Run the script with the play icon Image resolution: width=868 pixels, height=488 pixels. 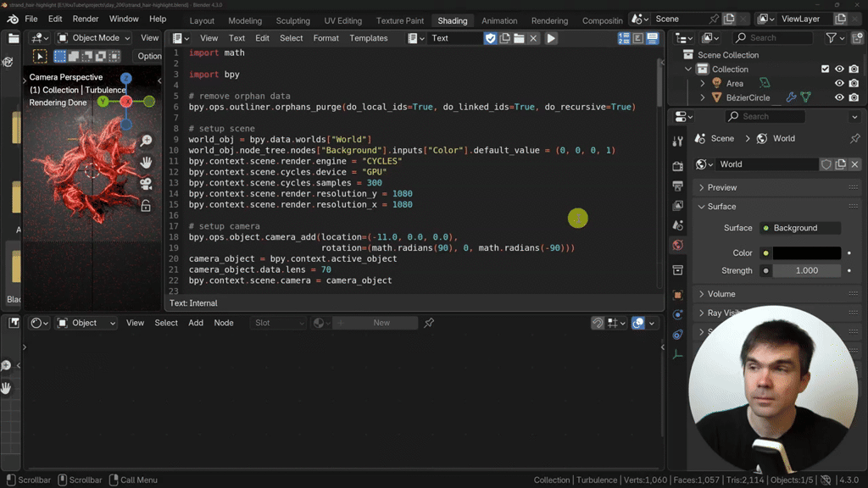(x=552, y=38)
